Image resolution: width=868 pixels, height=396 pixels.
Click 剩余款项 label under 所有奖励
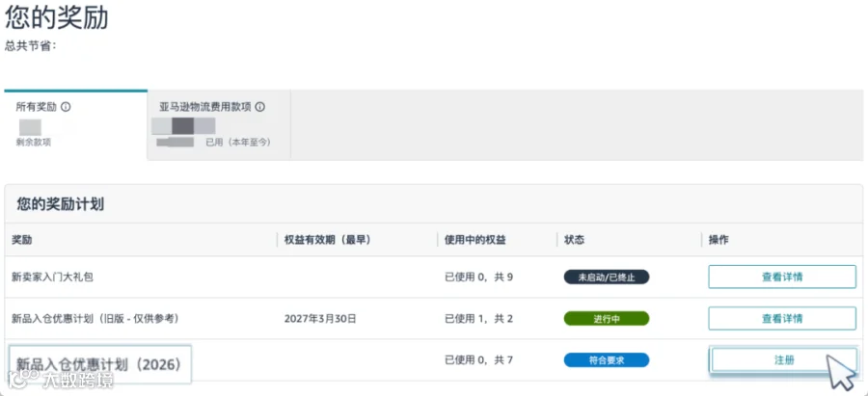pyautogui.click(x=34, y=143)
